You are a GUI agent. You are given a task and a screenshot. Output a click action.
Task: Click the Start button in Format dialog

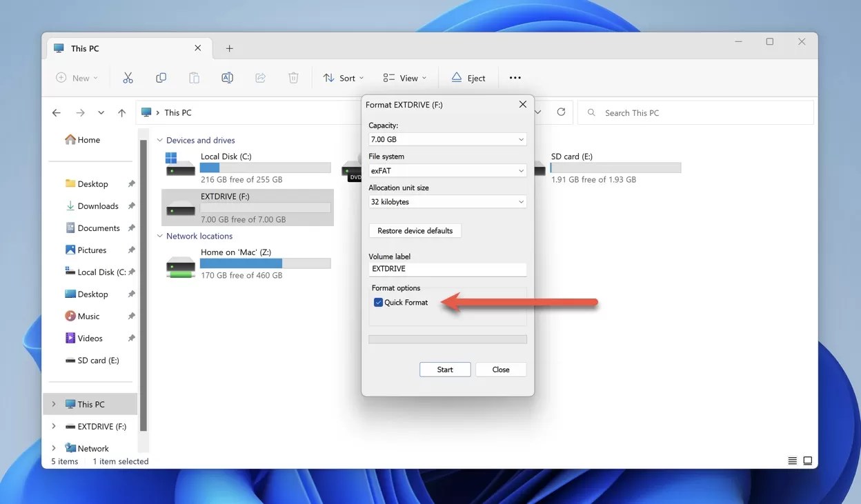pyautogui.click(x=445, y=370)
